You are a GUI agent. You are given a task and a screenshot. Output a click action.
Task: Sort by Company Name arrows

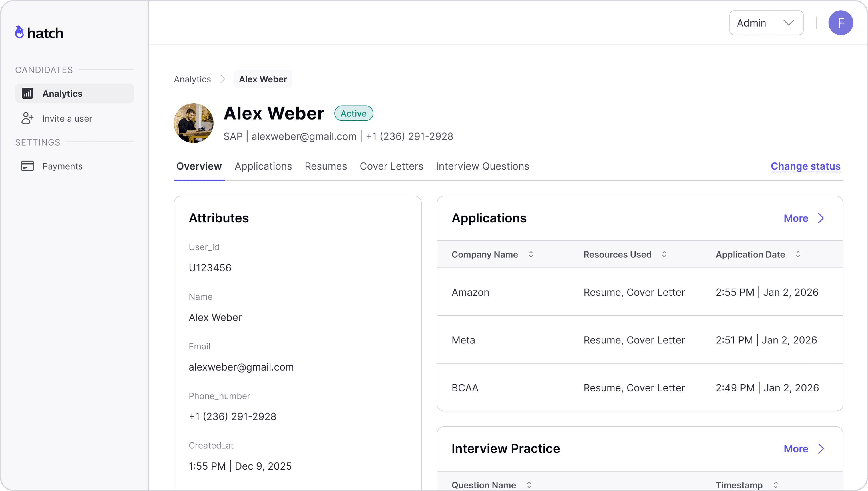(x=531, y=254)
